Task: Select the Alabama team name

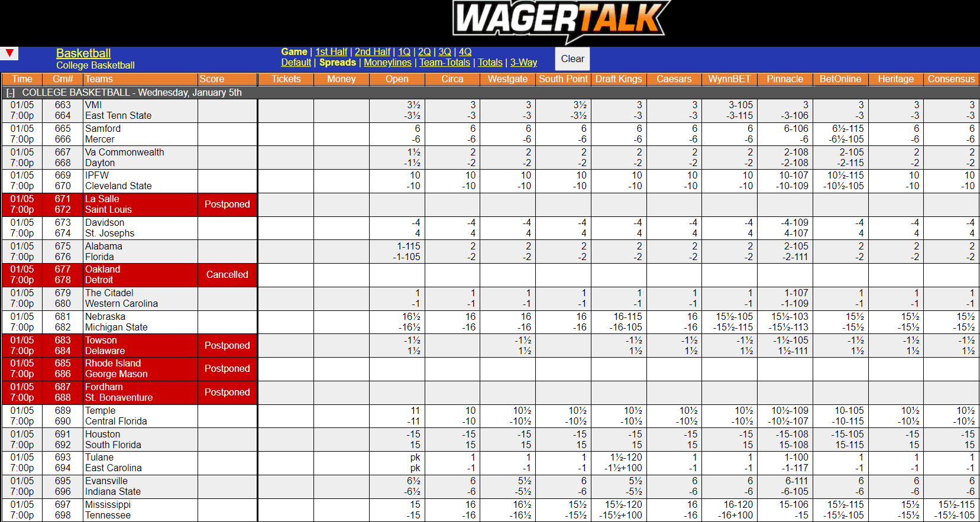Action: click(104, 247)
